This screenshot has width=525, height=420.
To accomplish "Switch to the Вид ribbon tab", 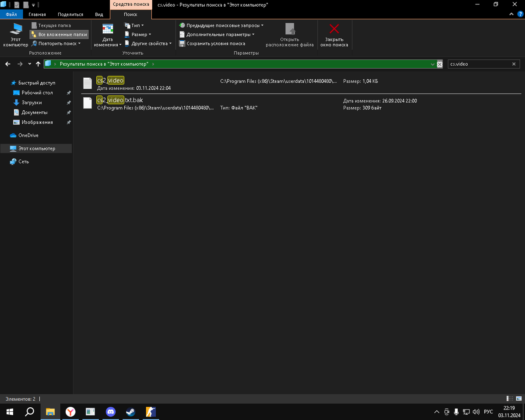I will click(x=99, y=14).
